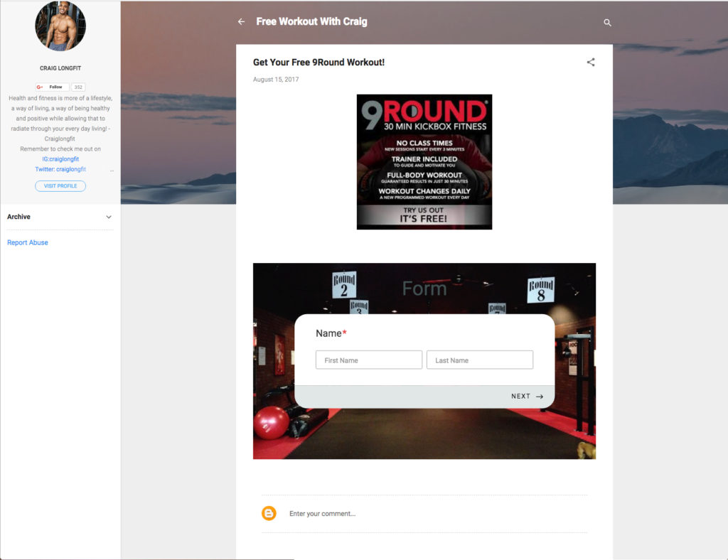The image size is (728, 560).
Task: Click the 9Round kickbox fitness image
Action: click(x=424, y=162)
